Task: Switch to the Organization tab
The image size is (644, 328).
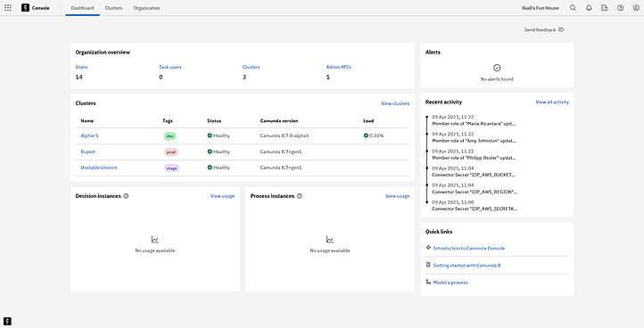Action: (x=146, y=8)
